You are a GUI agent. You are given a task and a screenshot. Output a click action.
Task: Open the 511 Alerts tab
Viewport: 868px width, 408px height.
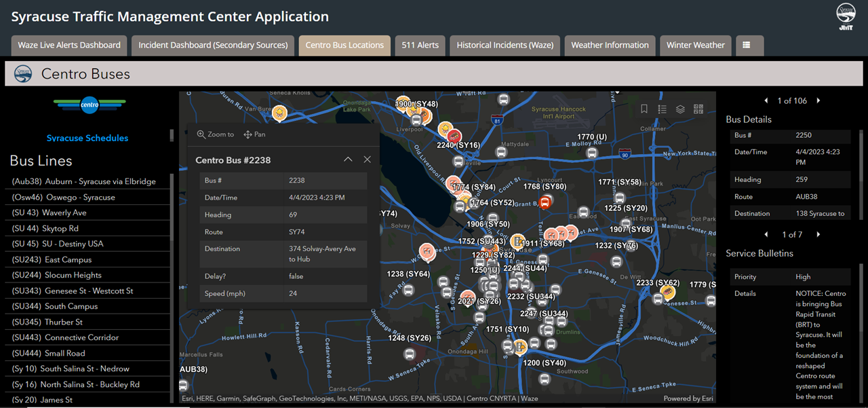point(420,45)
